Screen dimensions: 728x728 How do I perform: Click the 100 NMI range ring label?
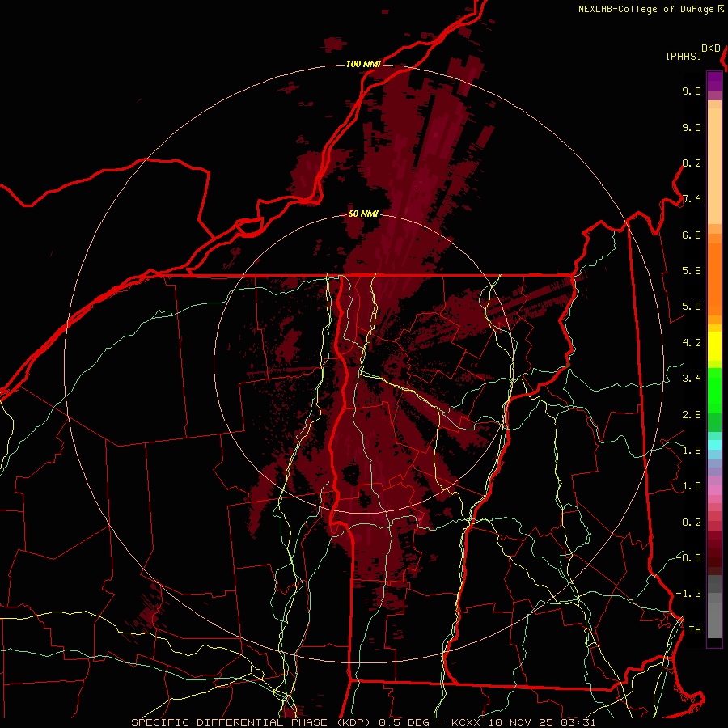coord(363,64)
